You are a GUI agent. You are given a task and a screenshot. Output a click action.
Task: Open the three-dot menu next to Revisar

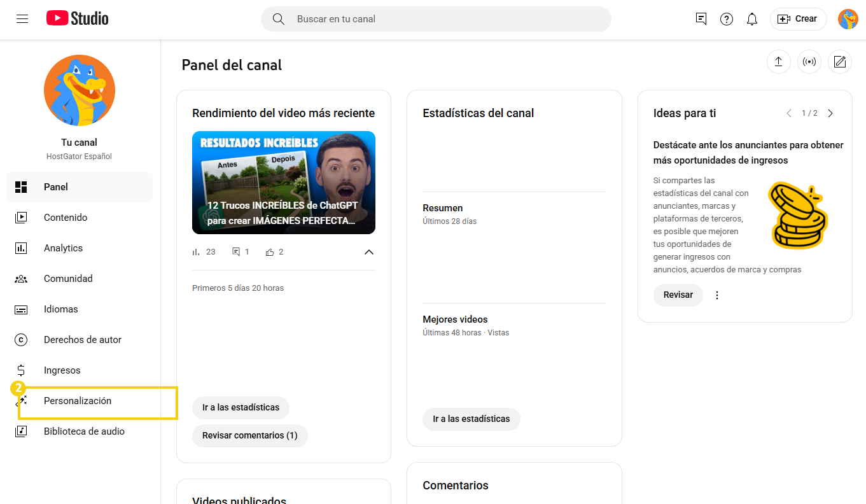coord(716,295)
